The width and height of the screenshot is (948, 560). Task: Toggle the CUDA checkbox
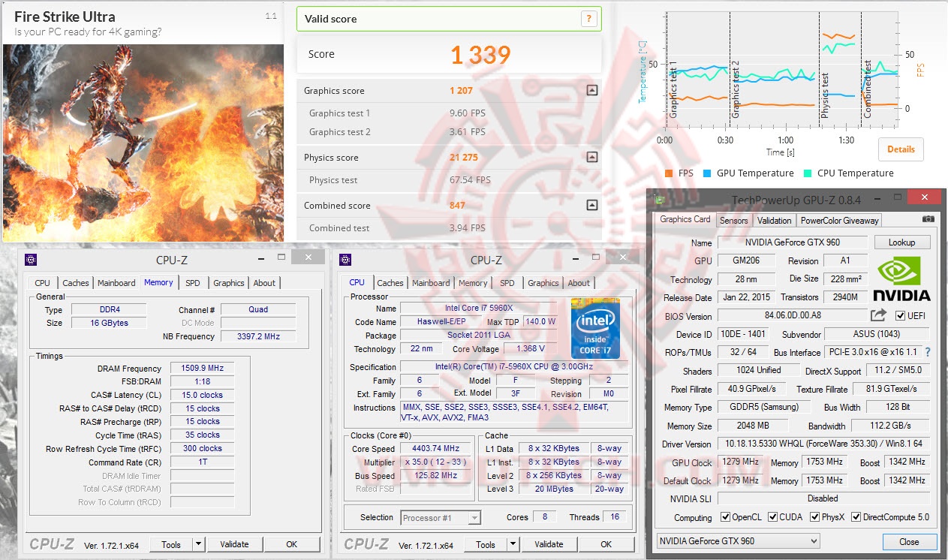pyautogui.click(x=773, y=517)
